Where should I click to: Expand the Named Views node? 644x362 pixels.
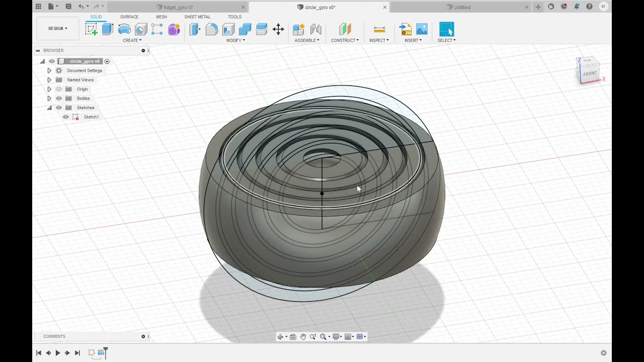pos(49,80)
